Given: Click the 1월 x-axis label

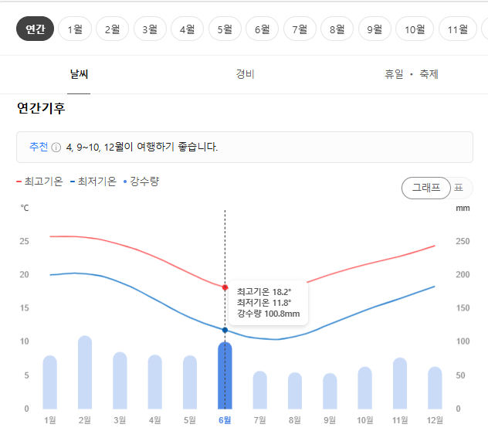Looking at the screenshot, I should pos(49,420).
